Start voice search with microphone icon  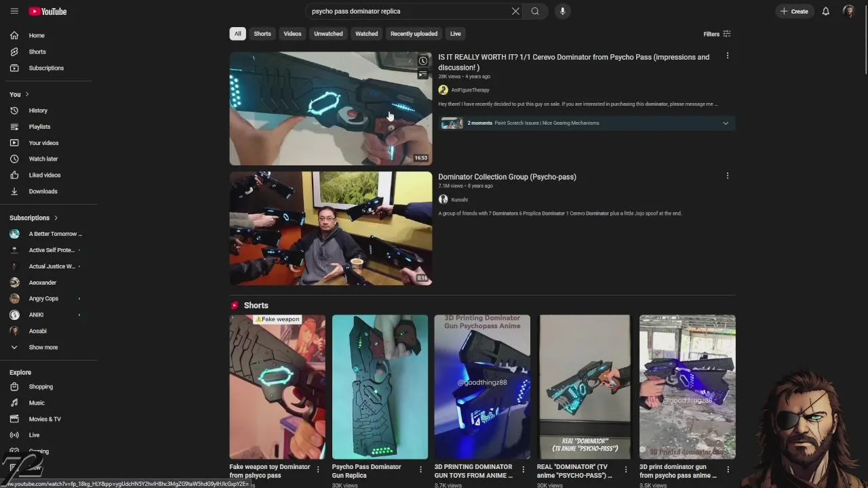562,12
